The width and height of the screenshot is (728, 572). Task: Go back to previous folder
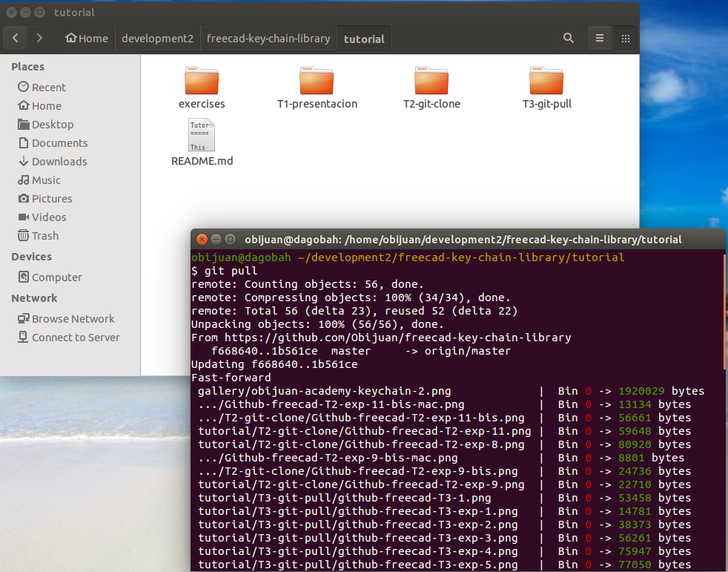pyautogui.click(x=16, y=38)
